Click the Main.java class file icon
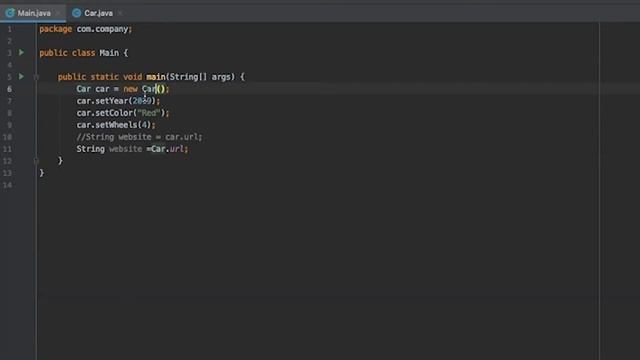Viewport: 640px width, 360px height. pyautogui.click(x=10, y=13)
